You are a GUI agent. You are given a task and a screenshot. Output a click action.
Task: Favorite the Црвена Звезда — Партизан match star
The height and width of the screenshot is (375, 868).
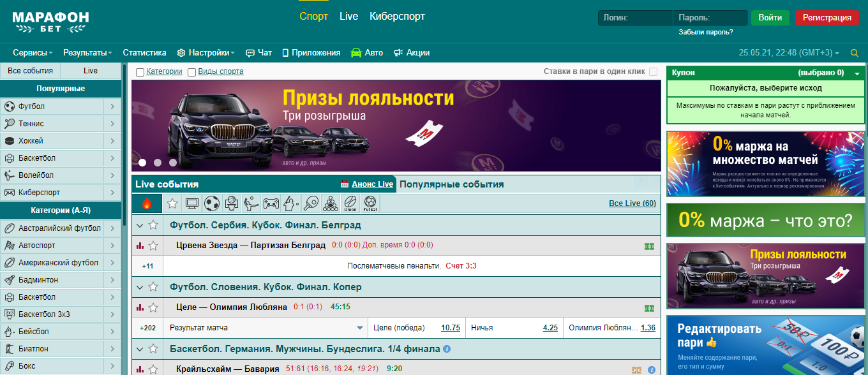[153, 246]
